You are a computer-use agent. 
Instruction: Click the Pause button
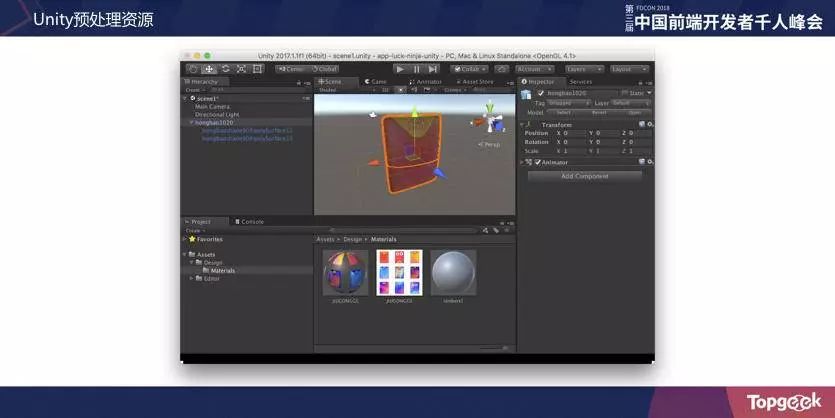416,69
